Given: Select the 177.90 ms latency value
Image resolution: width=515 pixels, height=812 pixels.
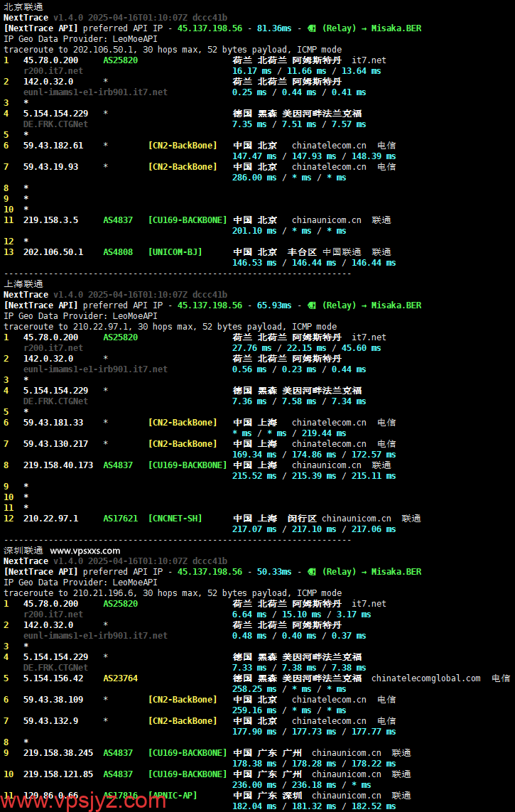Looking at the screenshot, I should [x=254, y=732].
